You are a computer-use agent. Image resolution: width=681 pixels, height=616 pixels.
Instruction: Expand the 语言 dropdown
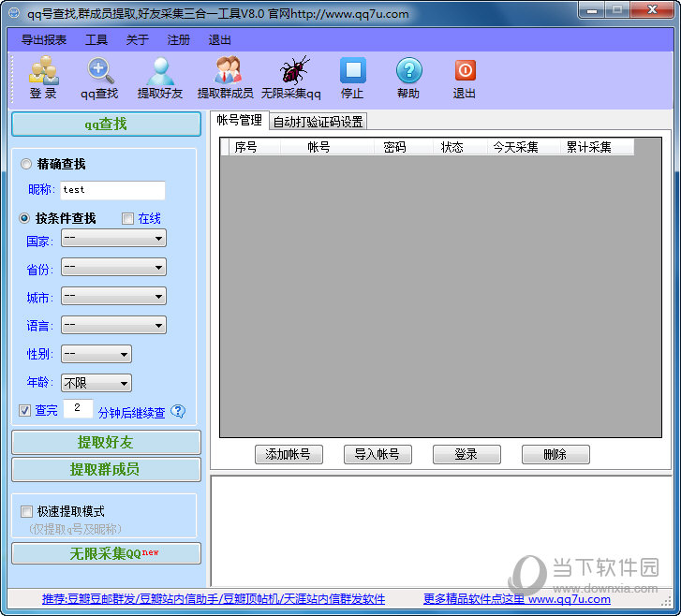pos(113,325)
